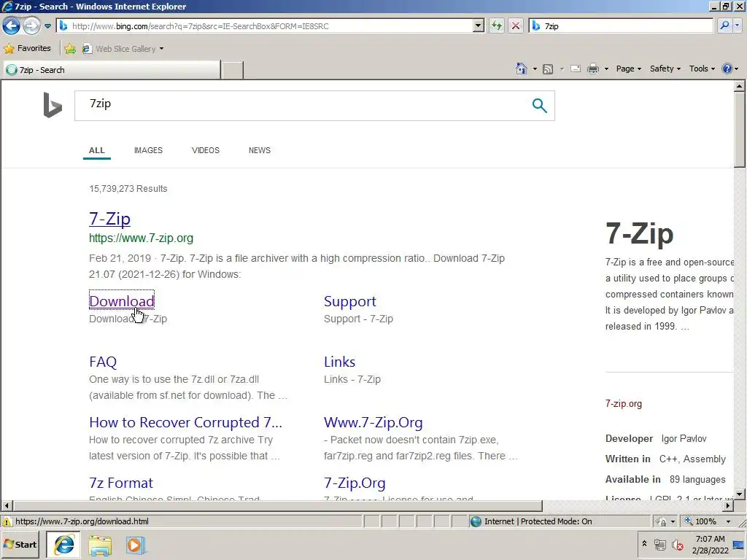The width and height of the screenshot is (747, 560).
Task: Expand the address bar autocomplete dropdown
Action: (x=479, y=26)
